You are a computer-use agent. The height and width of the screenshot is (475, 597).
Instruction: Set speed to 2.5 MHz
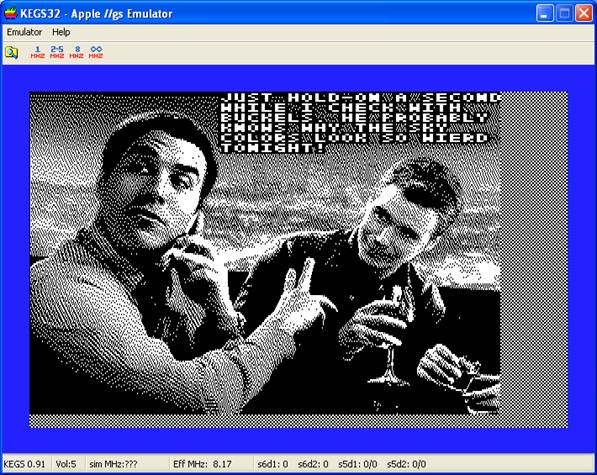point(57,52)
